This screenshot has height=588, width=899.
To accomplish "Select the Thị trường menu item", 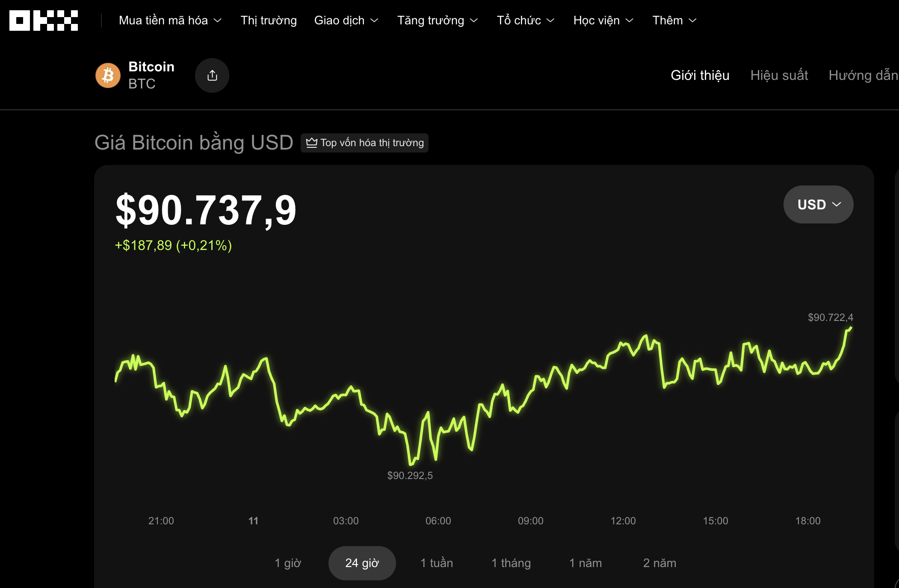I will [268, 20].
